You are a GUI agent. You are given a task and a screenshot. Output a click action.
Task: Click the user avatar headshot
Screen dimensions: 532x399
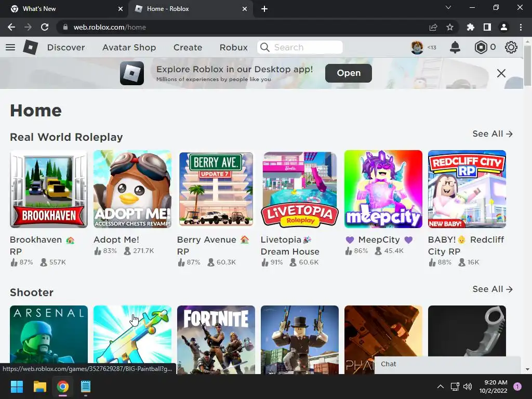click(417, 47)
